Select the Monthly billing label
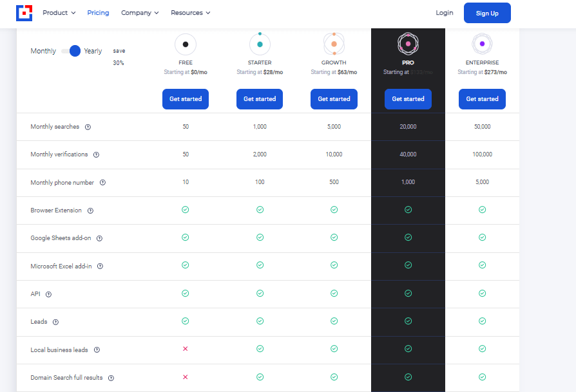This screenshot has height=392, width=576. (43, 51)
